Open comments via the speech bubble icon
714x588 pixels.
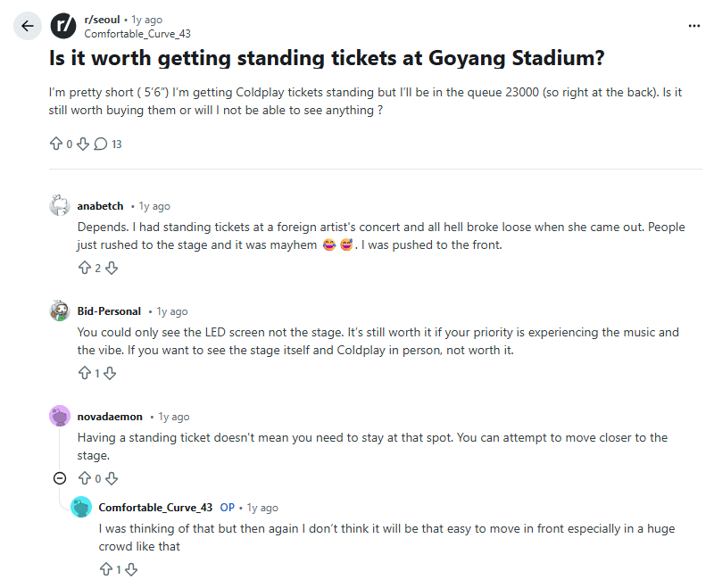tap(100, 143)
